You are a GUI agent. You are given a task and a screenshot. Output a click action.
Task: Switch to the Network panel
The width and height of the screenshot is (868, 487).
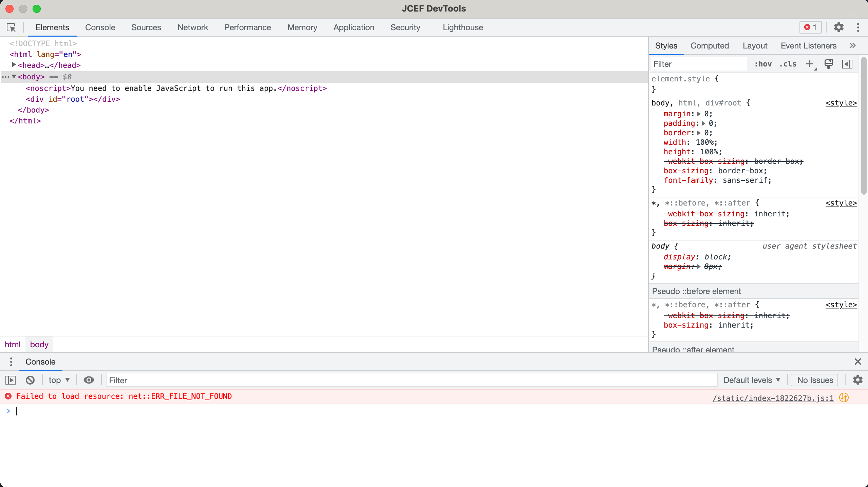[x=192, y=27]
